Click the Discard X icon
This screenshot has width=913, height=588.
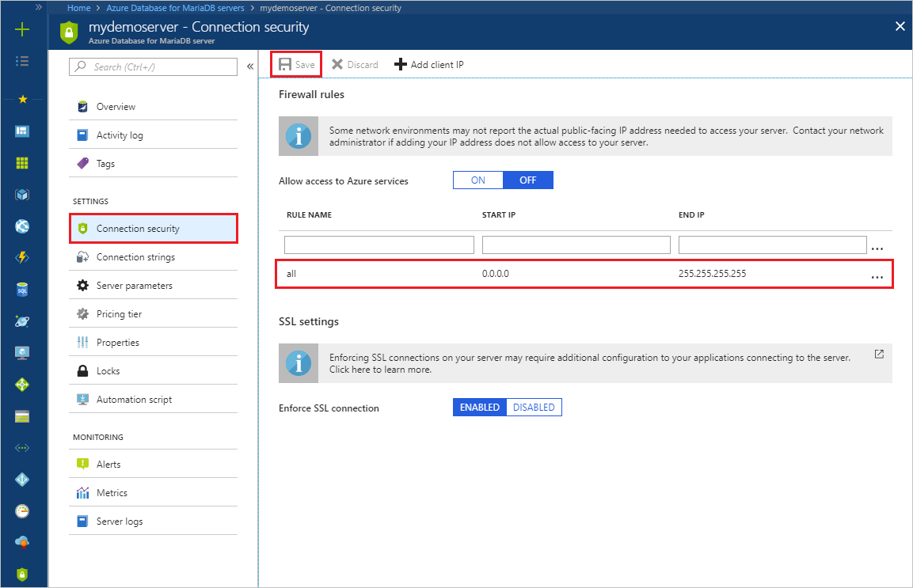click(337, 65)
